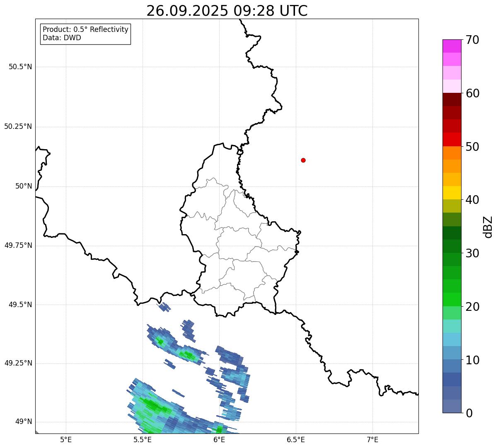Select the "Product: 0.5° Reflectivity" label
The width and height of the screenshot is (498, 448).
pyautogui.click(x=85, y=30)
